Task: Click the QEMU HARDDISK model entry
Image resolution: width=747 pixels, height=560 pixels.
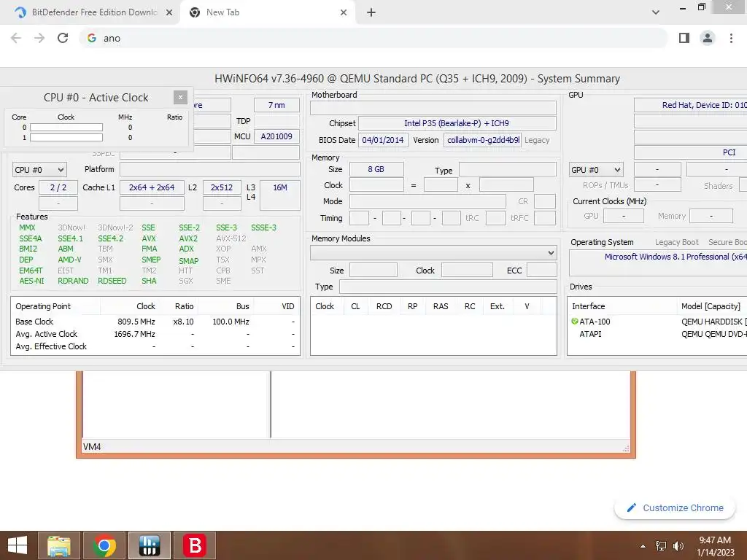Action: click(713, 322)
